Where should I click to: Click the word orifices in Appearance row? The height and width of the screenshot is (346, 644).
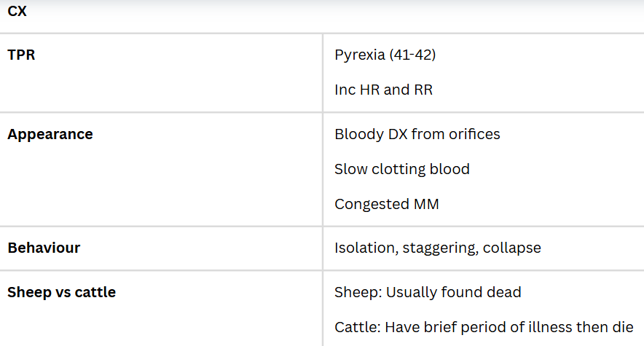click(474, 135)
